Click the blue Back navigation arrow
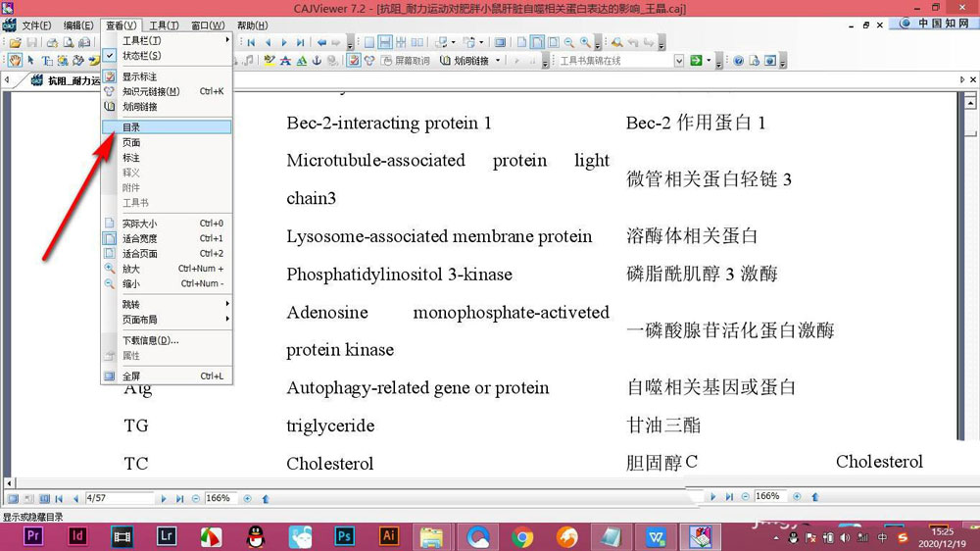 coord(321,42)
